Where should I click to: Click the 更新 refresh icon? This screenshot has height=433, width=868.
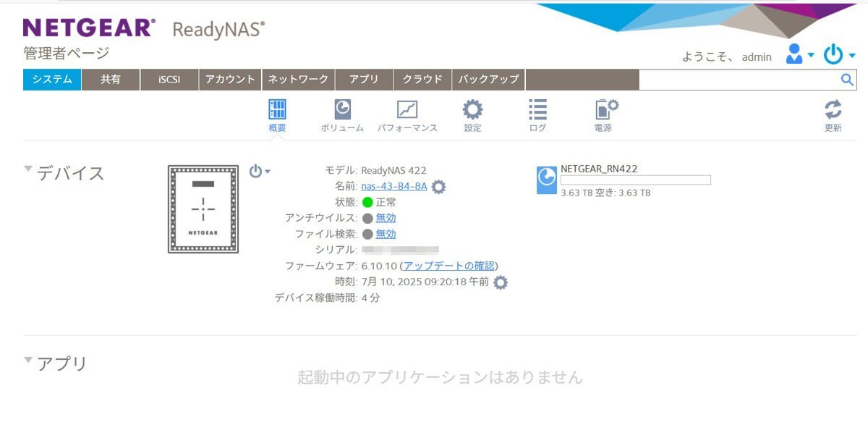coord(833,110)
